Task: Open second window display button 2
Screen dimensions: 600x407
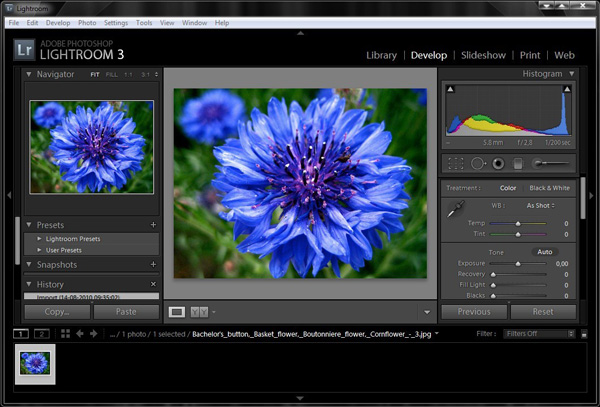Action: 42,334
